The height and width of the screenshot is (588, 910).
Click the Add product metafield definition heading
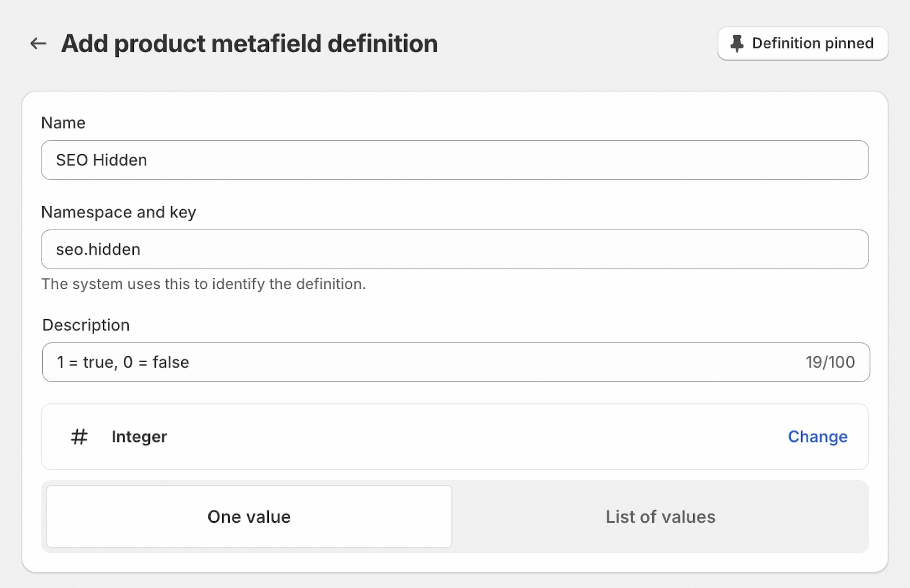(249, 44)
